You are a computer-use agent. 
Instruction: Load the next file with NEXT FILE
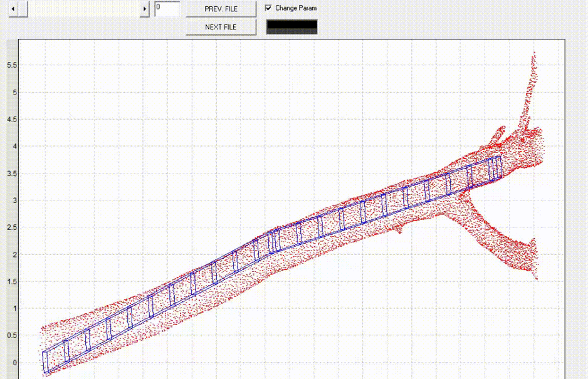[x=221, y=27]
